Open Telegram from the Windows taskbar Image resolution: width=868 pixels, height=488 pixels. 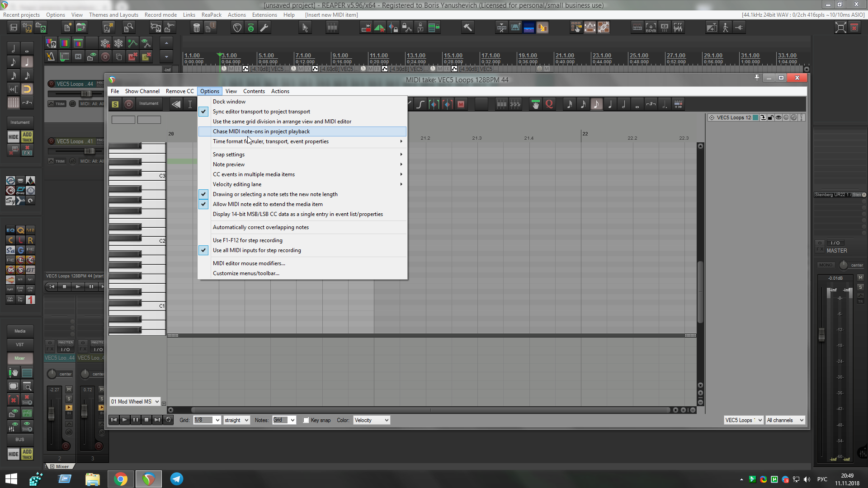[x=176, y=479]
